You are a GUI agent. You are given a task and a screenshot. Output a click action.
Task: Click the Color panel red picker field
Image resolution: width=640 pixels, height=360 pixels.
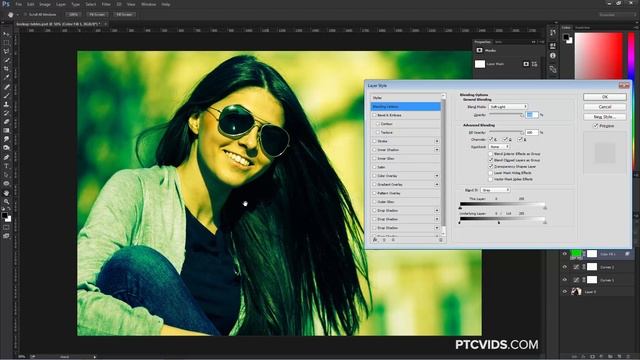pos(599,56)
